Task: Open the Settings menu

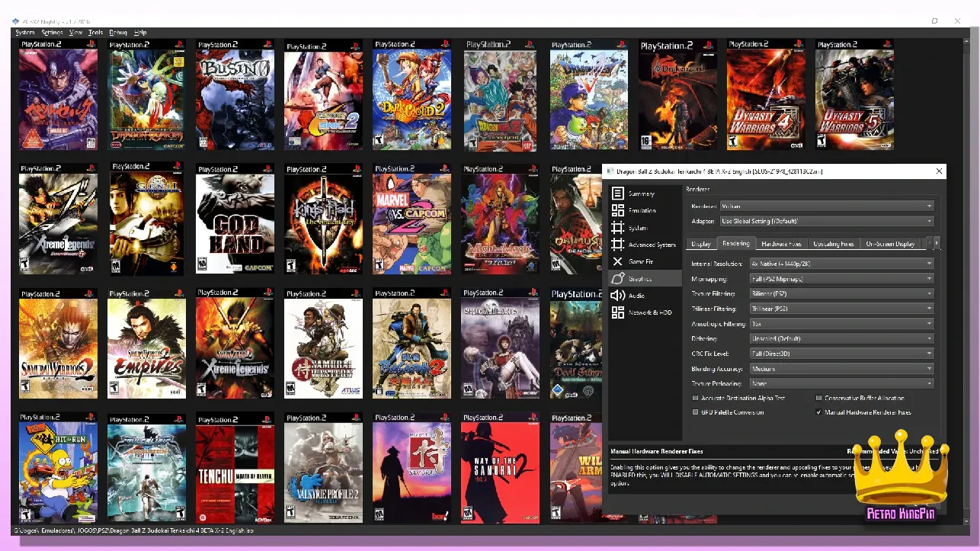Action: point(52,33)
